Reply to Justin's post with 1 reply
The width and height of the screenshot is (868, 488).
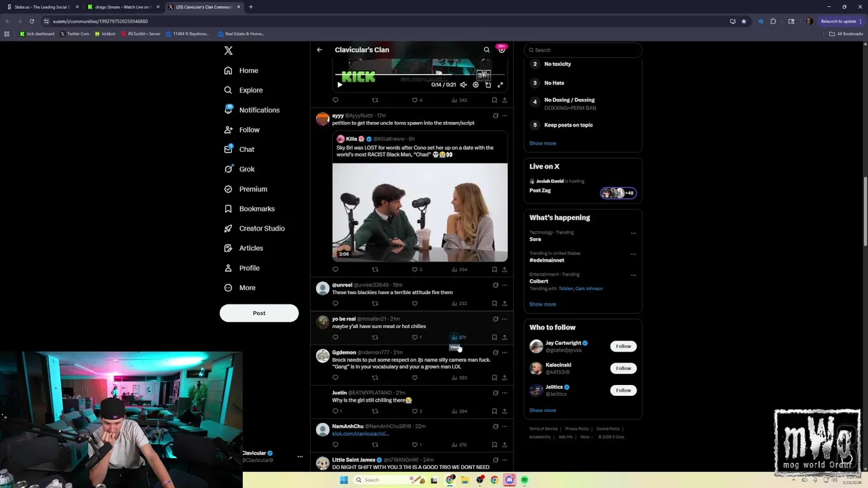coord(337,411)
